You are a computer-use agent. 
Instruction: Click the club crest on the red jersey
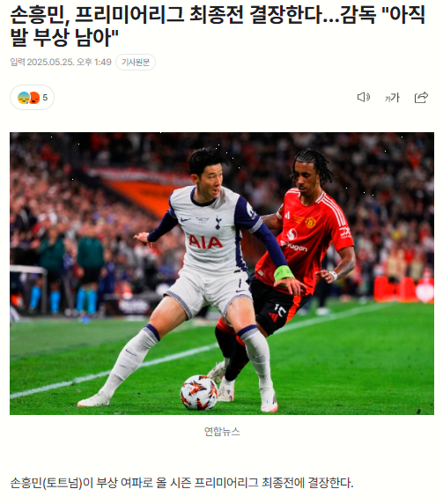310,222
